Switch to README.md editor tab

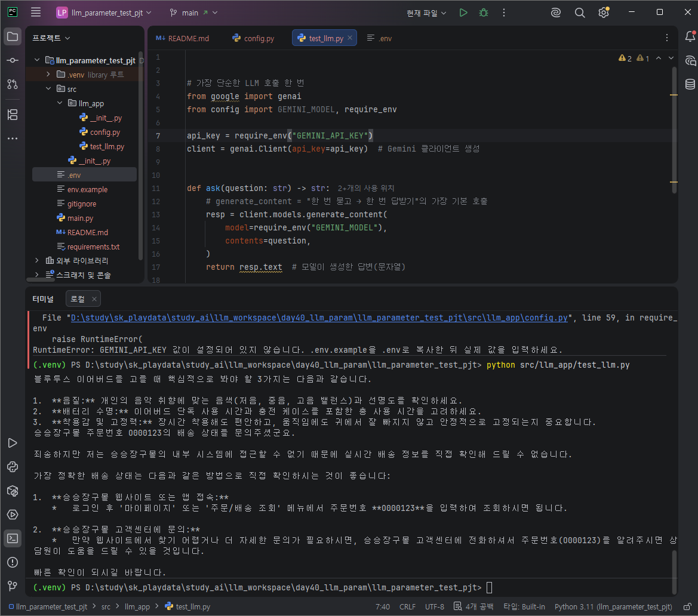click(x=183, y=38)
